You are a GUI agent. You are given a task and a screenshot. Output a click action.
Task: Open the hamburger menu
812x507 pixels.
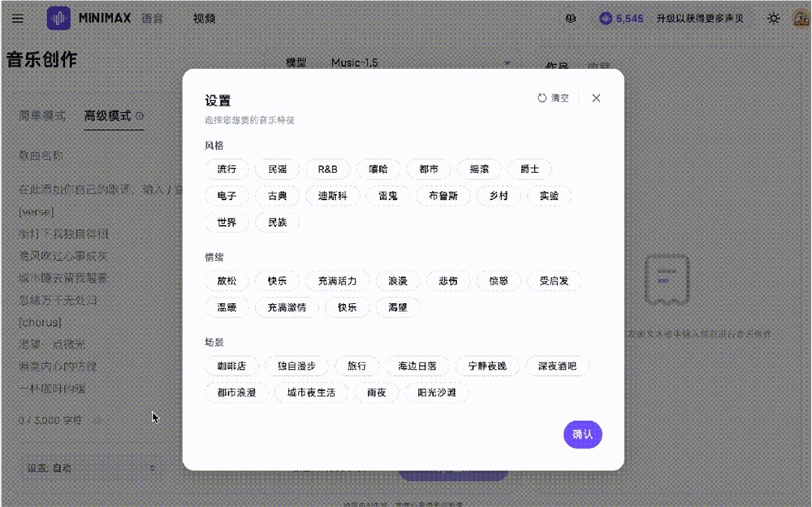(17, 18)
